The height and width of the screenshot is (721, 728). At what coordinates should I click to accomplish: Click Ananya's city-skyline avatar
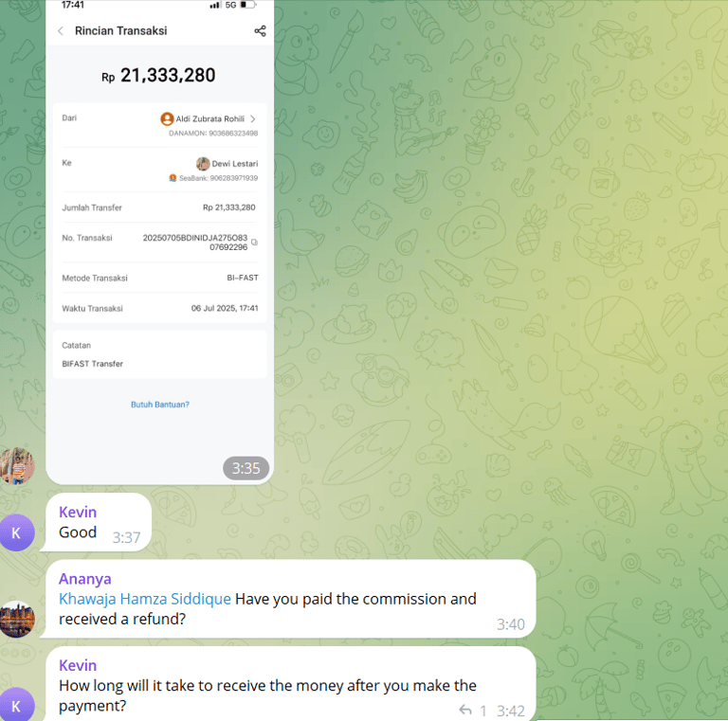[x=17, y=619]
